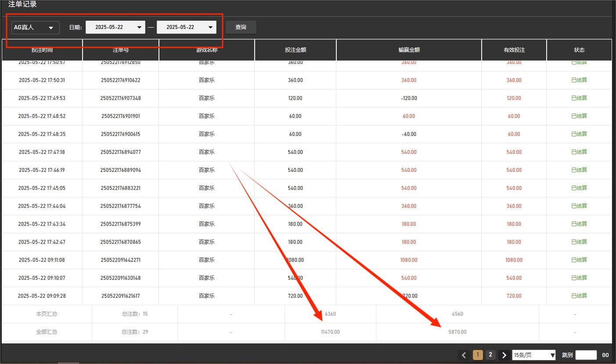Open the 15条/页 page size selector
This screenshot has width=616, height=364.
tap(533, 355)
